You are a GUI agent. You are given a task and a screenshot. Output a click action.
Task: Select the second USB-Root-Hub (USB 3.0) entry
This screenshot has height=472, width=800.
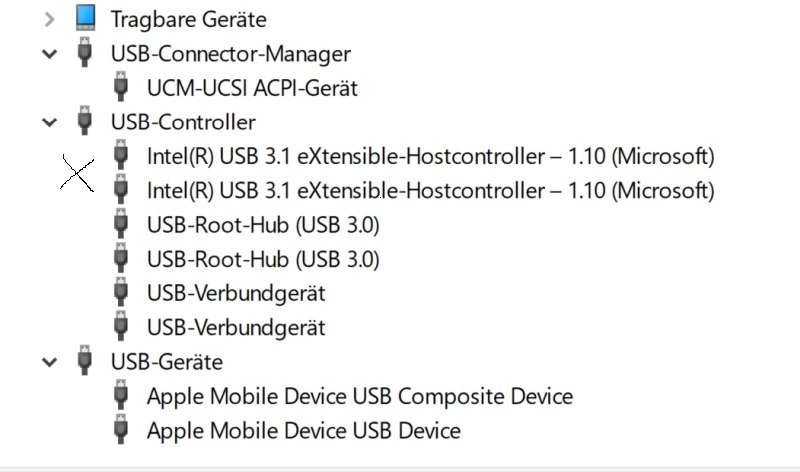coord(263,259)
